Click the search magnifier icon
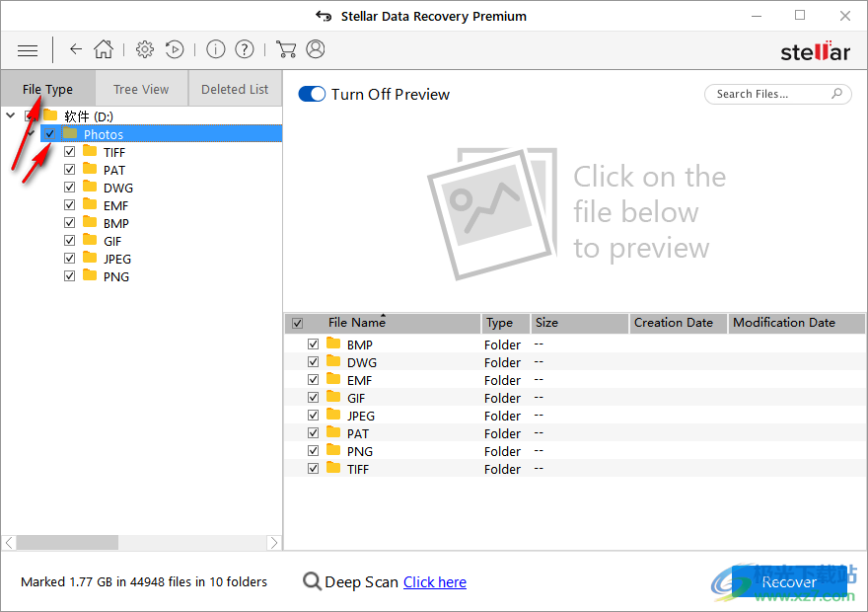This screenshot has width=868, height=612. point(837,94)
